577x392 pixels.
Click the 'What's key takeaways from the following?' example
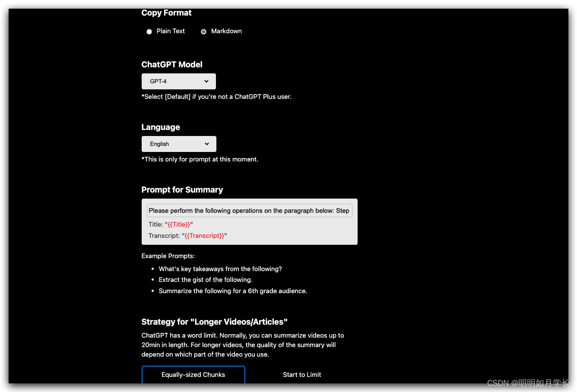[220, 269]
